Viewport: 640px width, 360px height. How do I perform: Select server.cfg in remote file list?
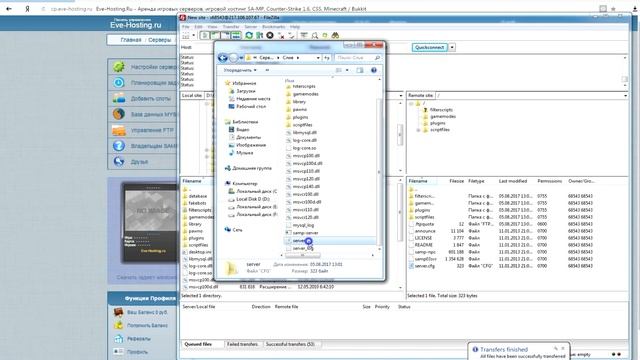[x=424, y=266]
